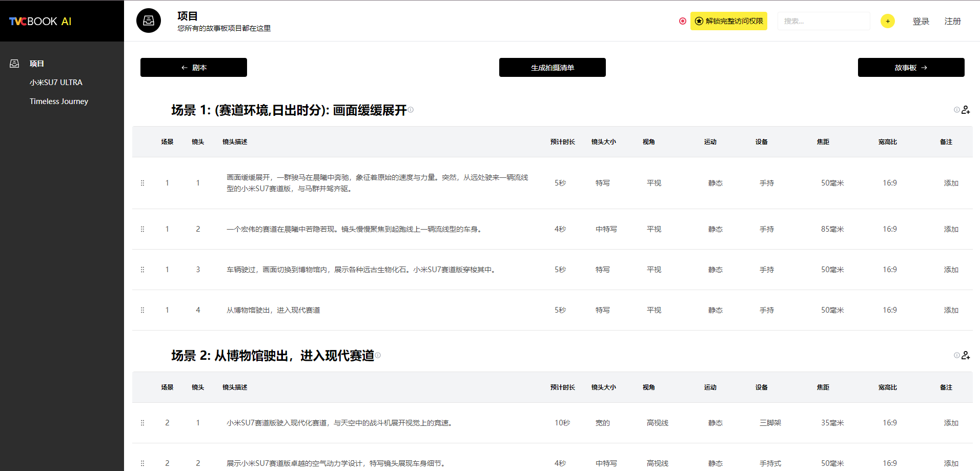This screenshot has height=471, width=980.
Task: Click shot description starting 画面缓缓展开
Action: (378, 183)
